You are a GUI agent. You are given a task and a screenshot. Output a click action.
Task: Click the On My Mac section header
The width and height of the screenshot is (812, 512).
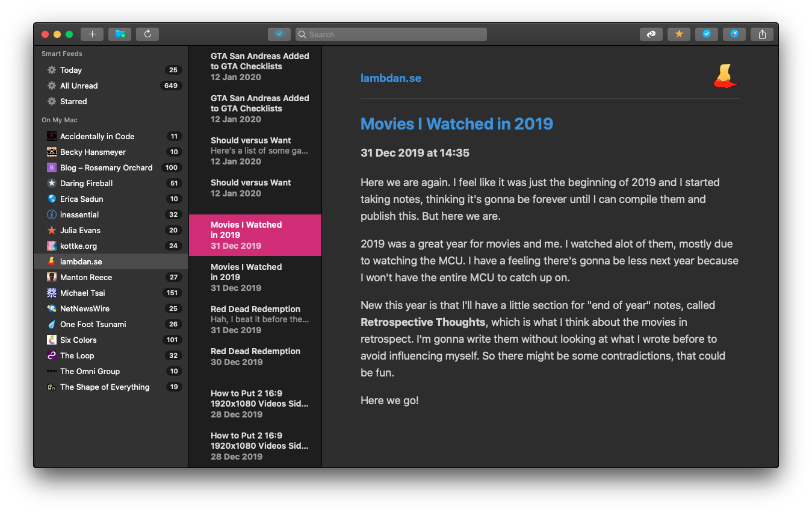click(x=60, y=120)
